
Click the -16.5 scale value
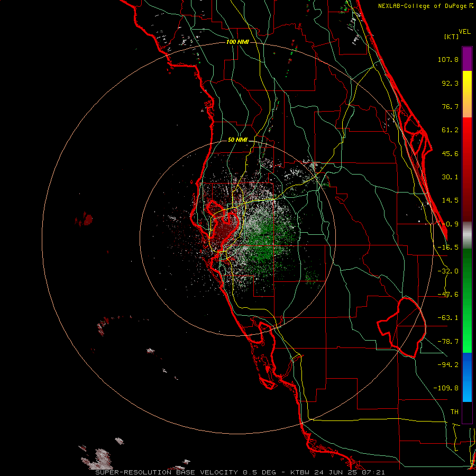[448, 248]
